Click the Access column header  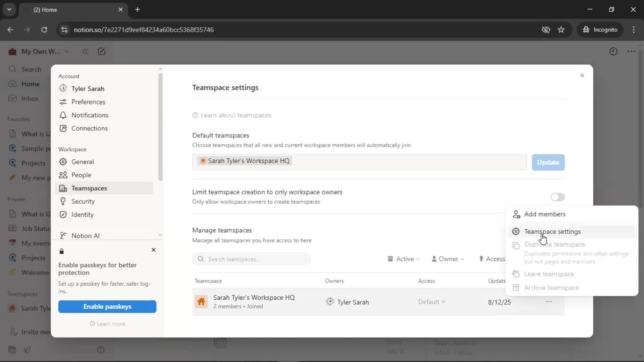(426, 281)
